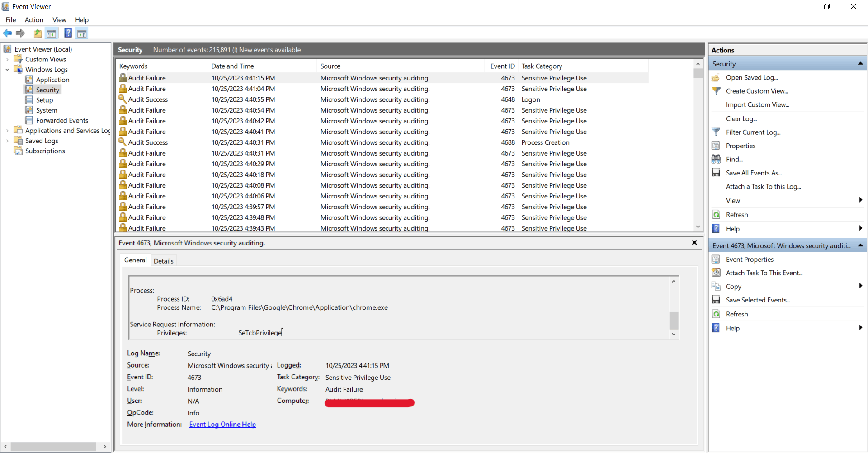868x453 pixels.
Task: Click the Back arrow toolbar icon
Action: (x=7, y=33)
